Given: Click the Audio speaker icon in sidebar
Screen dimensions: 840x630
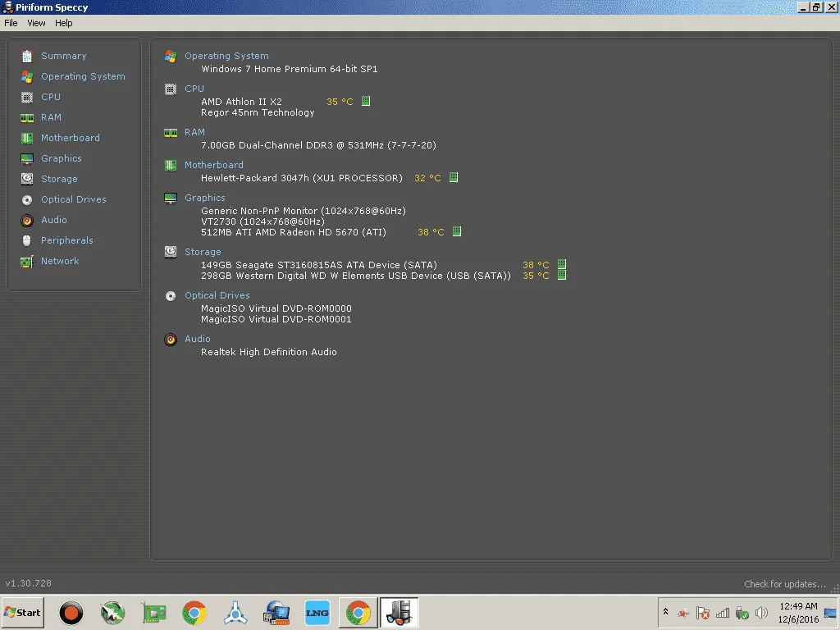Looking at the screenshot, I should (x=27, y=220).
